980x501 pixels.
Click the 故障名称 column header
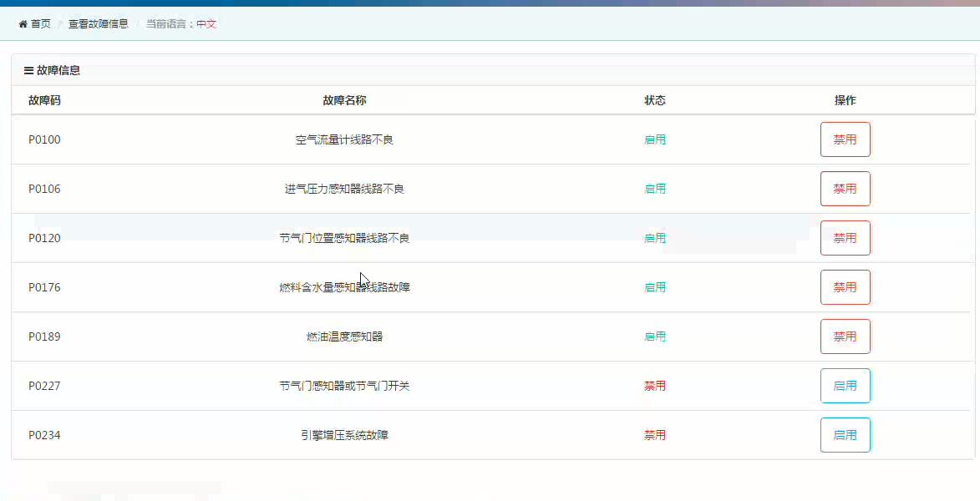pos(344,100)
